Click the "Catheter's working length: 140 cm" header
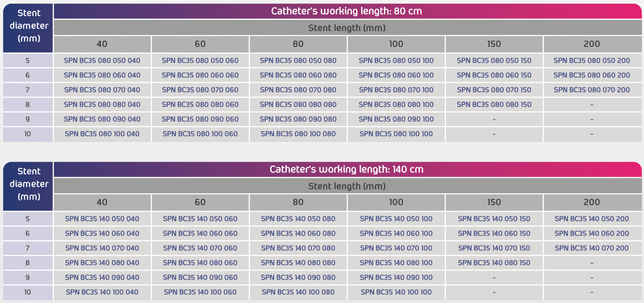 [x=347, y=169]
